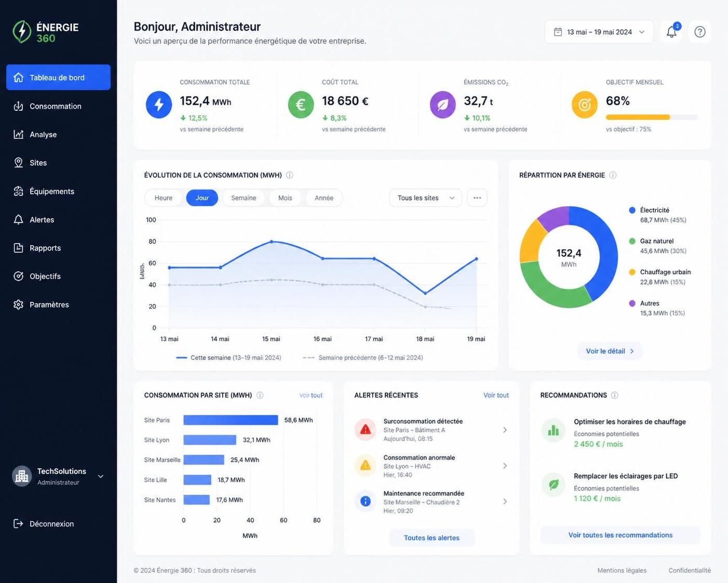This screenshot has height=583, width=728.
Task: Click the calendar icon in date selector
Action: point(558,32)
